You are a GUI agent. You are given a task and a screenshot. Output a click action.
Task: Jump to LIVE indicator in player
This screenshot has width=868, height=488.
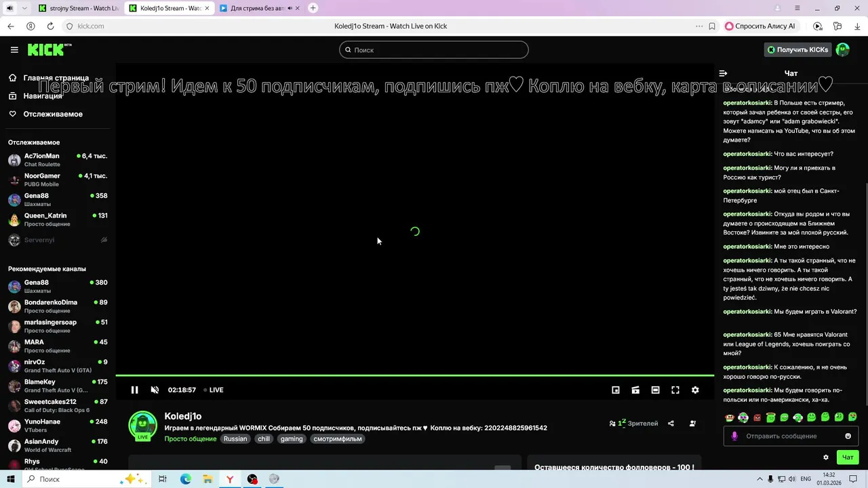click(x=214, y=390)
